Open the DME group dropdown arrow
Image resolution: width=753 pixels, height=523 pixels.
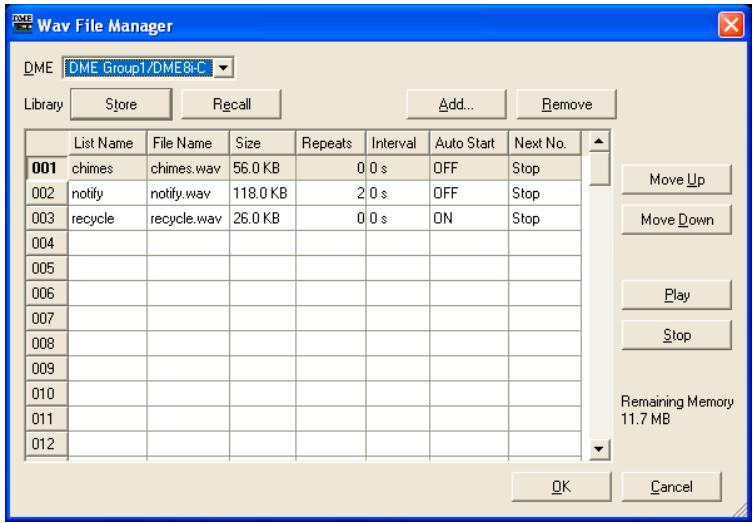[x=222, y=68]
